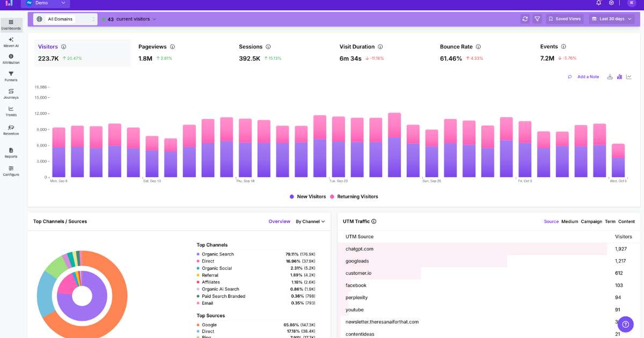Open Maven AI from the sidebar

(11, 42)
